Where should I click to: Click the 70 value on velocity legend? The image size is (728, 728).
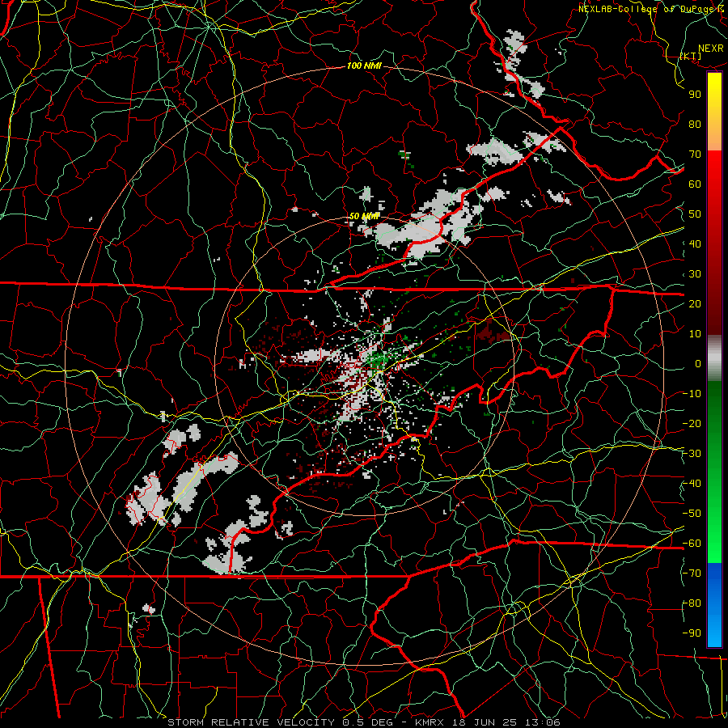pos(695,154)
